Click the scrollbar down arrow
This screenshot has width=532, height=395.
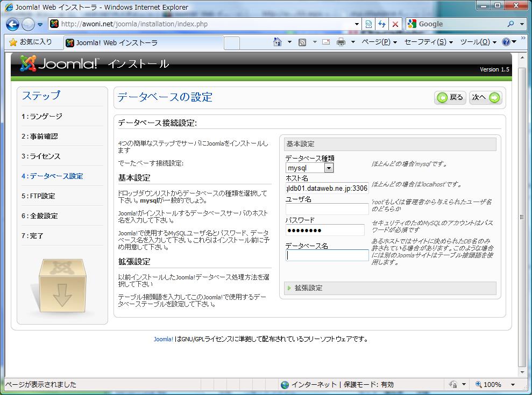[x=522, y=372]
